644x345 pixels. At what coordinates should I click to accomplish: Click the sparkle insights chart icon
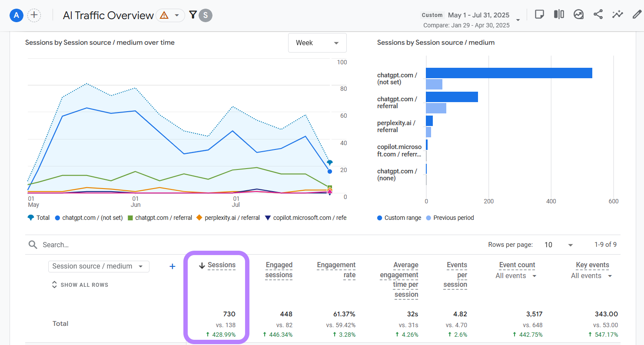(617, 14)
